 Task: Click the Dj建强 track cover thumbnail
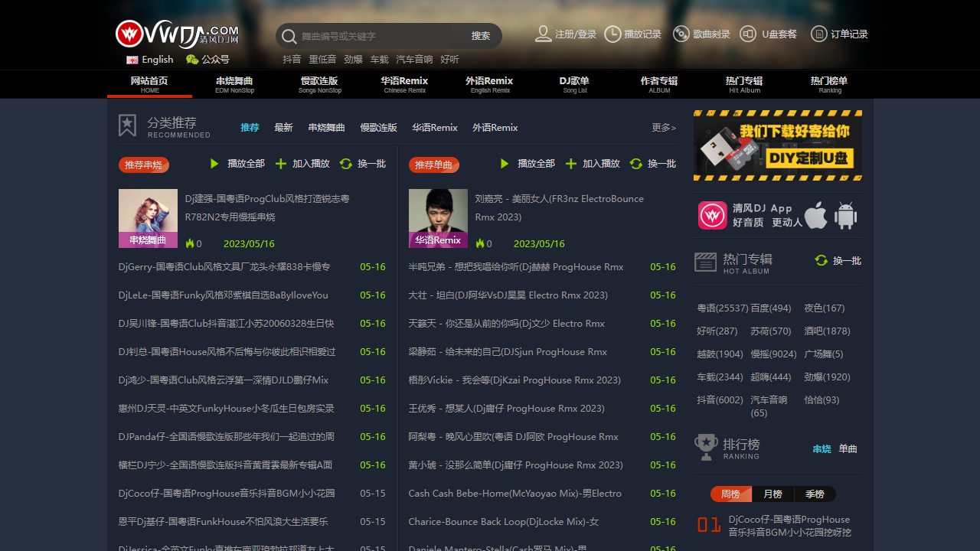pos(148,218)
